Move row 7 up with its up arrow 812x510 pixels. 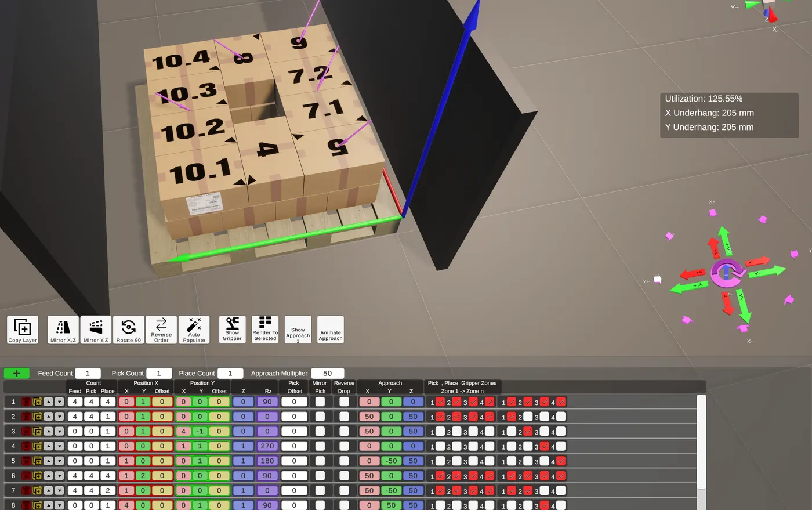49,491
